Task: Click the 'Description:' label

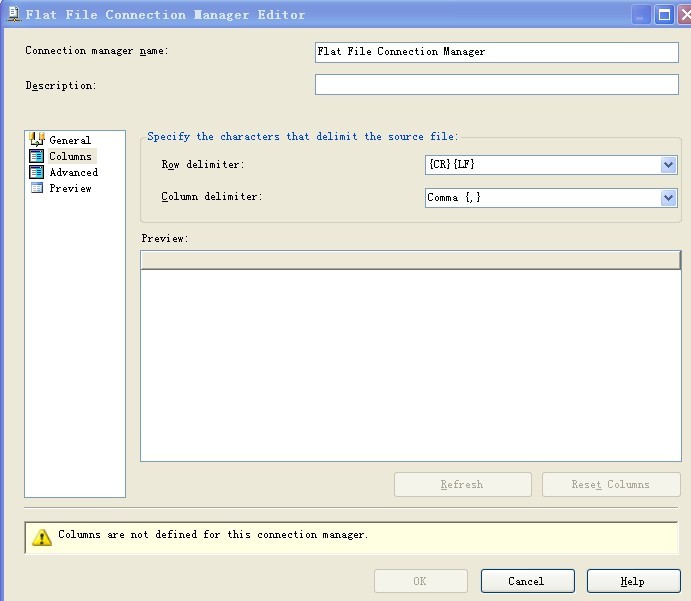Action: (61, 85)
